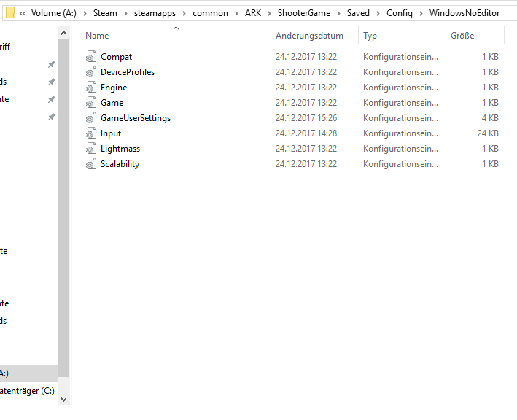The width and height of the screenshot is (517, 420).
Task: Click the Input config file icon
Action: tap(91, 133)
